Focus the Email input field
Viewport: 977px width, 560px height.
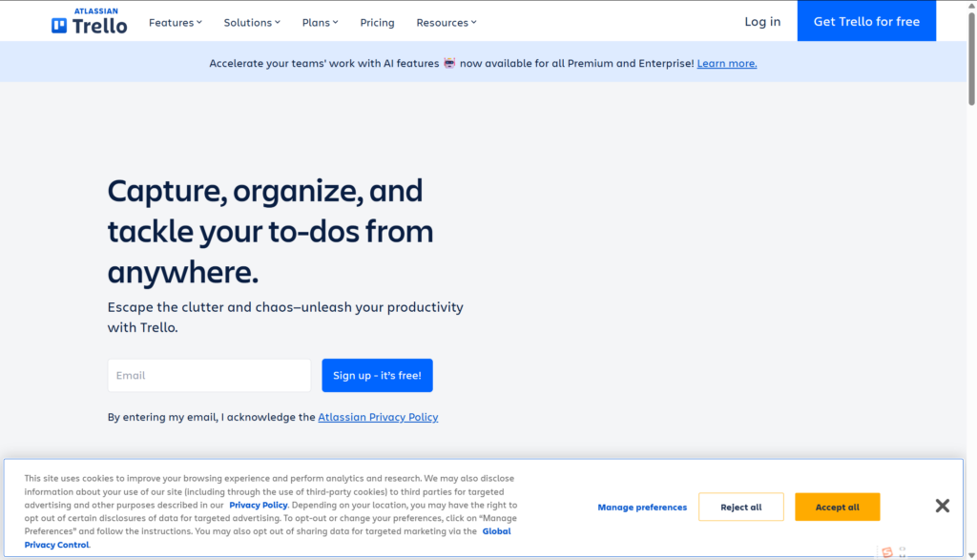pyautogui.click(x=209, y=376)
